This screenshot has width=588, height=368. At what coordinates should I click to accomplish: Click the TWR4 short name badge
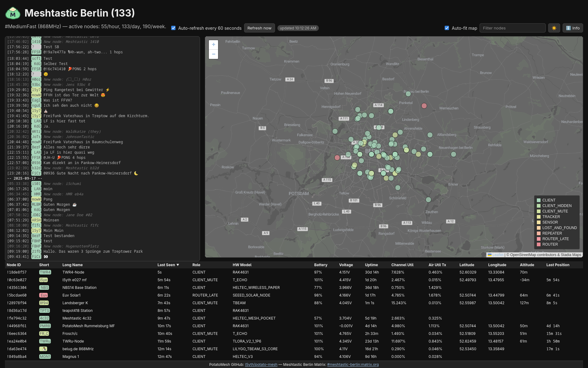coord(45,272)
